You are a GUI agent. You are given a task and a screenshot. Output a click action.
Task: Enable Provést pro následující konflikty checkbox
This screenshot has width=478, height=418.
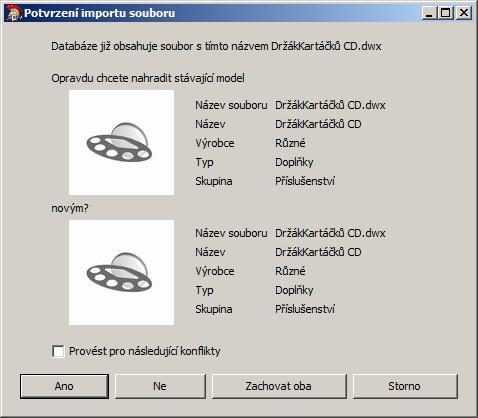point(58,351)
